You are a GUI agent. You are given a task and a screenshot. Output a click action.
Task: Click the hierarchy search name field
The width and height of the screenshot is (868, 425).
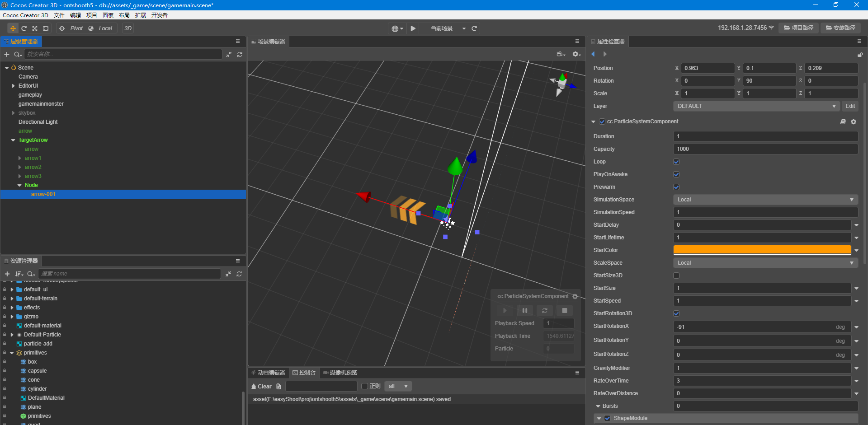(x=123, y=55)
